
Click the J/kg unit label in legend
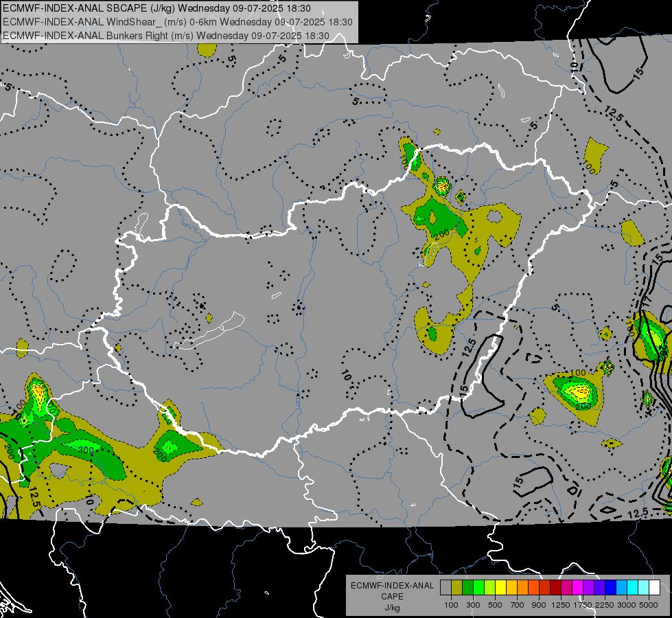tap(392, 608)
